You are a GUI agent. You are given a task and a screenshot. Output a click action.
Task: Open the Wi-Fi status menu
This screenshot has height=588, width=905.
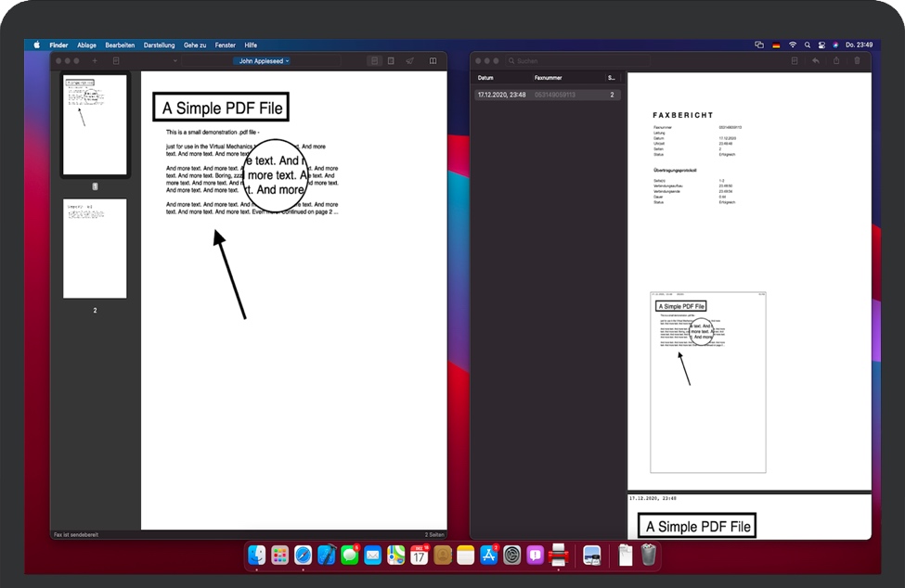793,45
